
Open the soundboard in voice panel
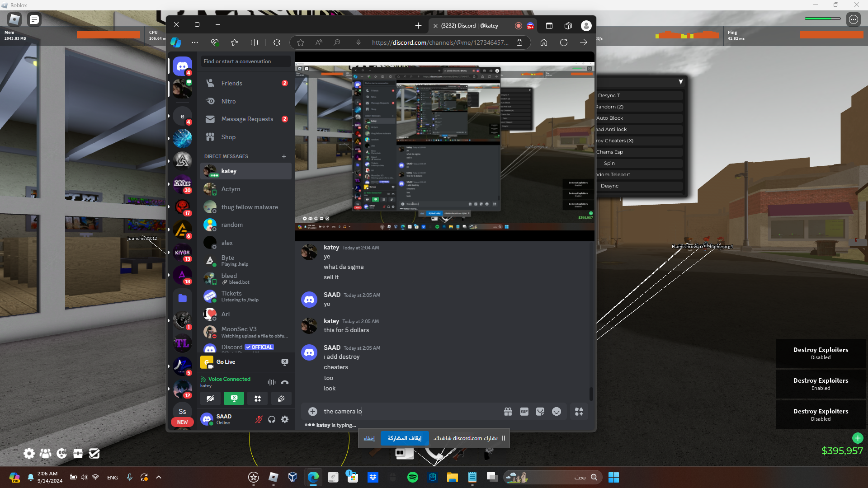click(281, 399)
